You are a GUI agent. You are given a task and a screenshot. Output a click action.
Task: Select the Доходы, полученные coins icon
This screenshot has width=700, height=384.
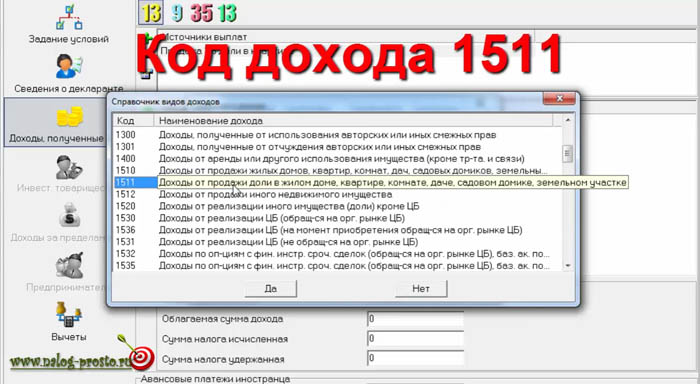coord(70,117)
